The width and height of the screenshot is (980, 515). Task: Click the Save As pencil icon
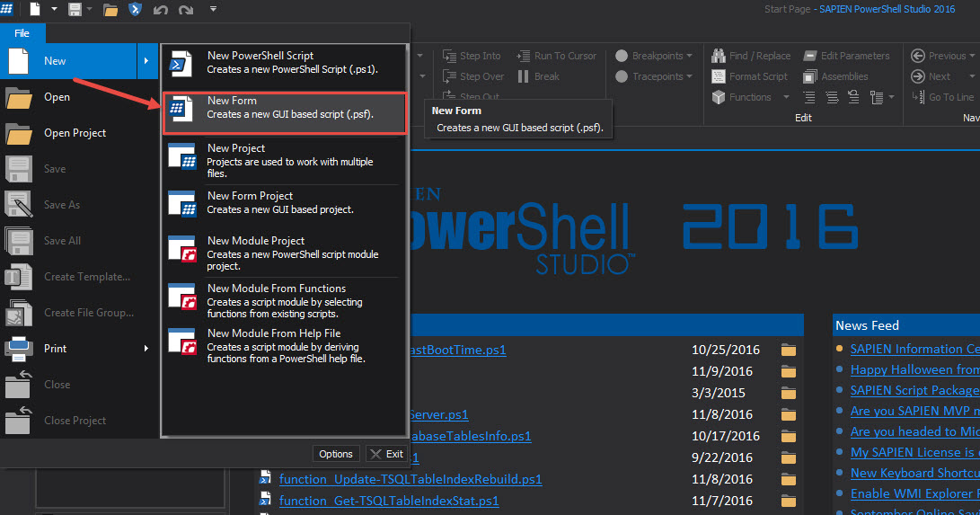click(19, 205)
